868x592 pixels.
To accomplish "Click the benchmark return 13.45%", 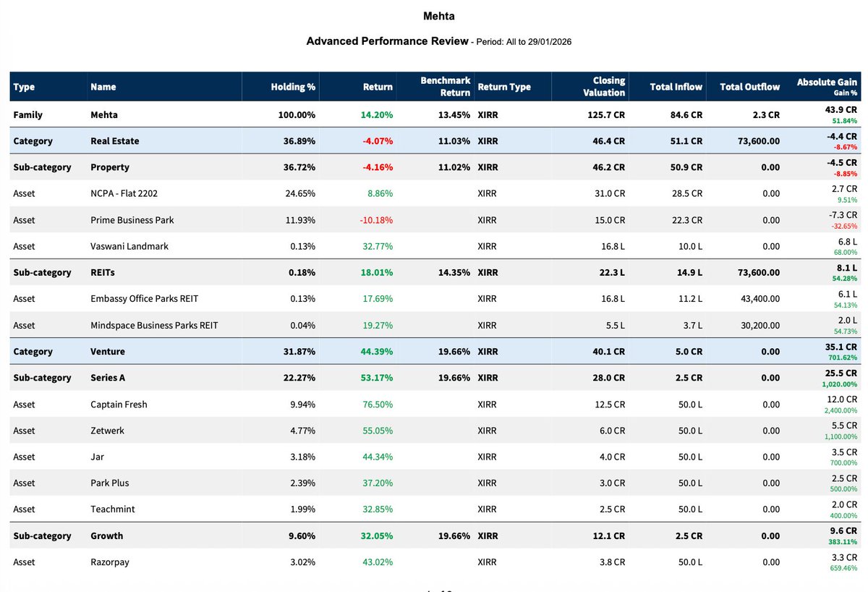I will (x=456, y=114).
